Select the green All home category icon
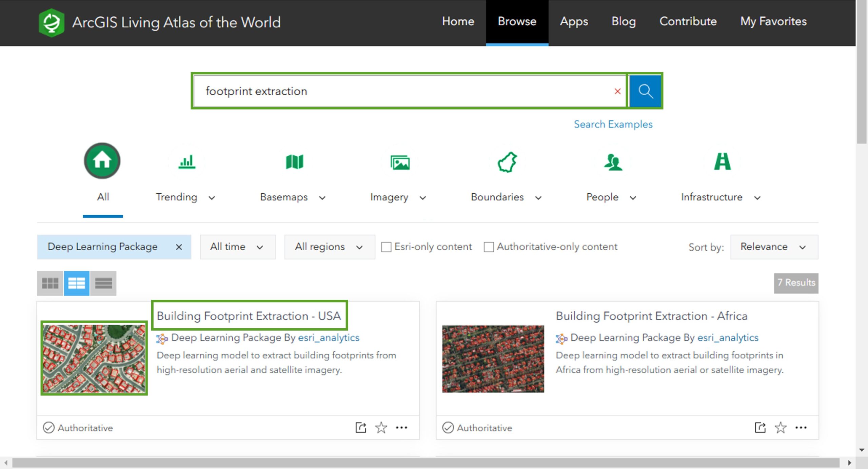The height and width of the screenshot is (469, 868). (x=102, y=161)
